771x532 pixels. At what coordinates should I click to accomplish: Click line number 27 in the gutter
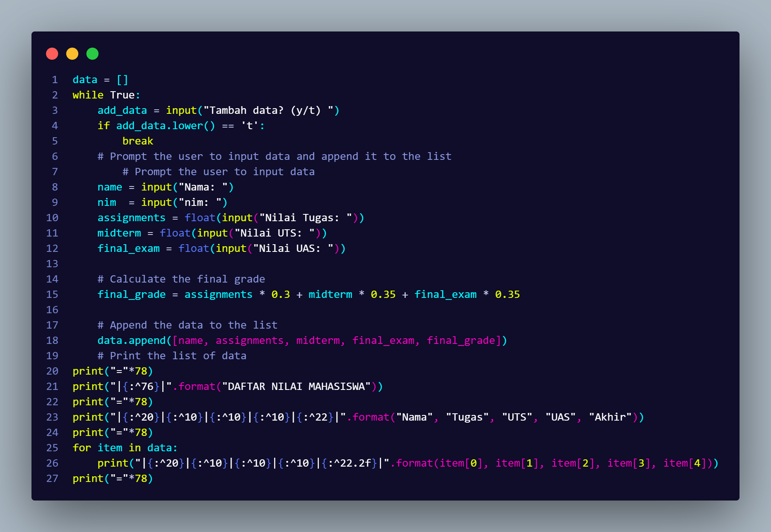click(x=52, y=478)
